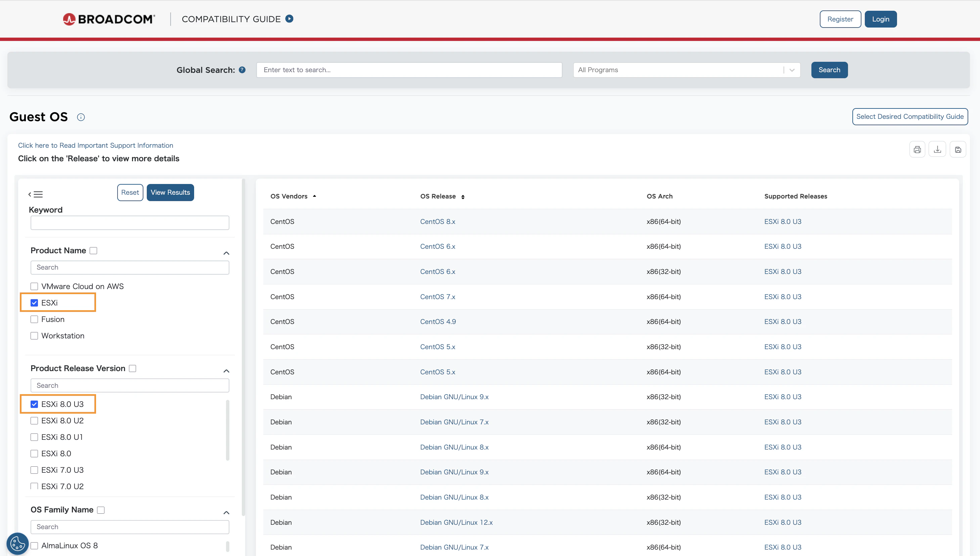Click the Guest OS page heading
The height and width of the screenshot is (556, 980).
(39, 117)
